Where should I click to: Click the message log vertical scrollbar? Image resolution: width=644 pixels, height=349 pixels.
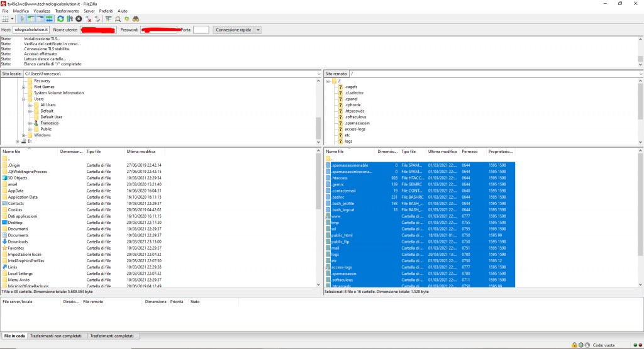tap(640, 52)
